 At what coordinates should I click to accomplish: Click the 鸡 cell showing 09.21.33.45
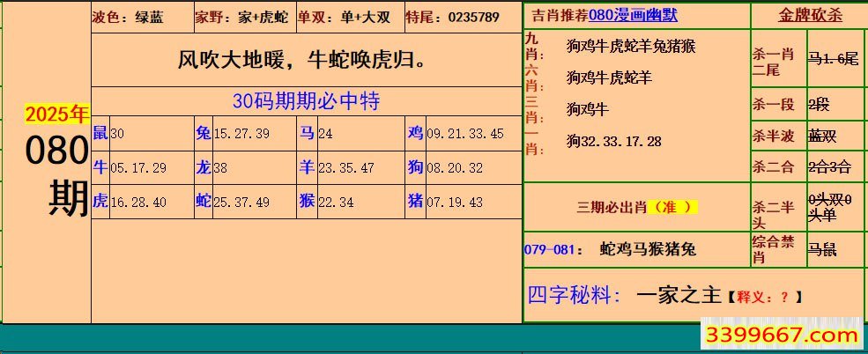(x=456, y=133)
